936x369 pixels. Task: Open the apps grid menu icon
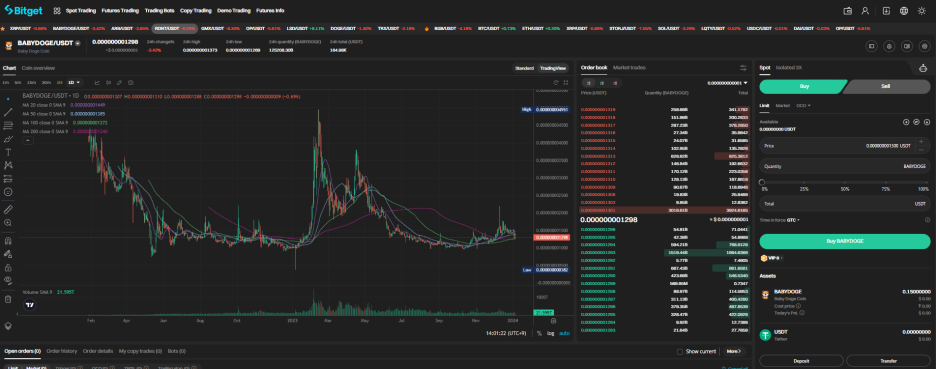point(57,11)
